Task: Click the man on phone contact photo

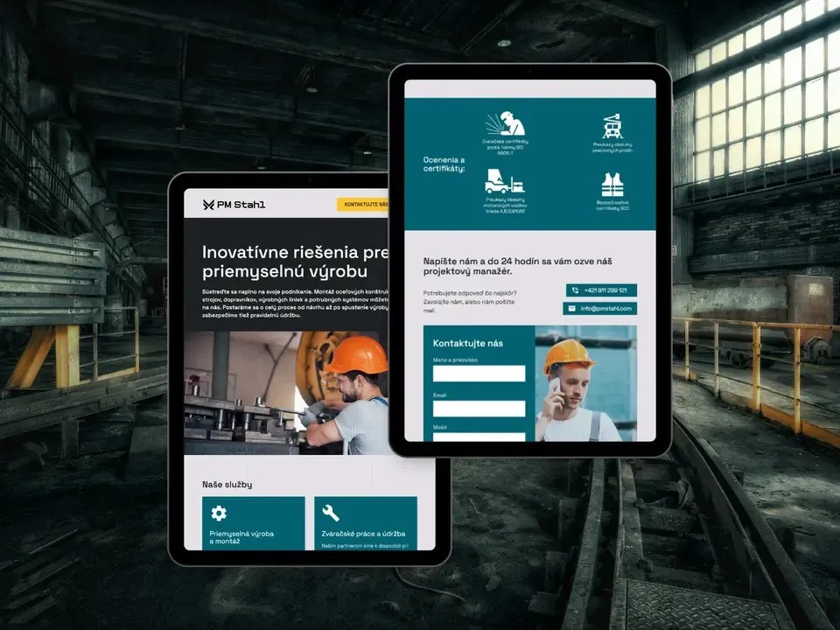Action: coord(586,383)
